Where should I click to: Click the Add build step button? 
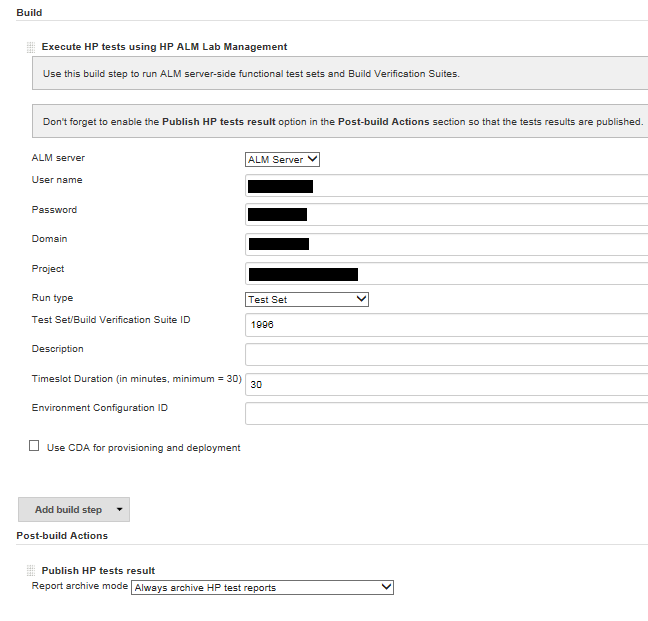(73, 509)
